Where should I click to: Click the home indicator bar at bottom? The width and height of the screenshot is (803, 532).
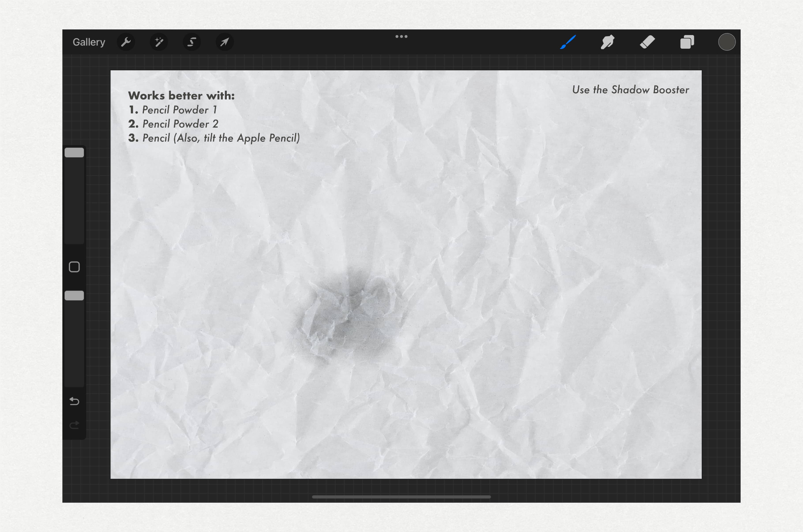click(x=401, y=497)
